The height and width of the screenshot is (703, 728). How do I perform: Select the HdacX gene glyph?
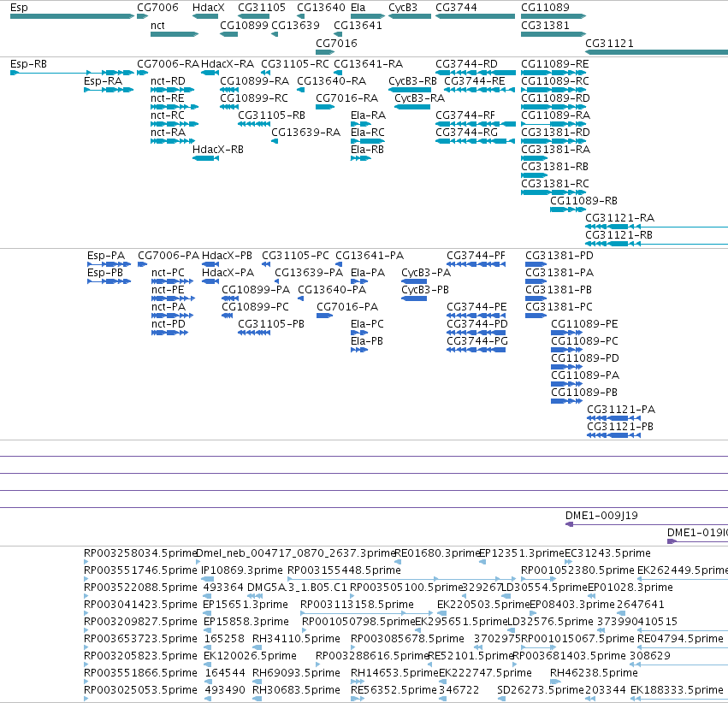pyautogui.click(x=205, y=16)
